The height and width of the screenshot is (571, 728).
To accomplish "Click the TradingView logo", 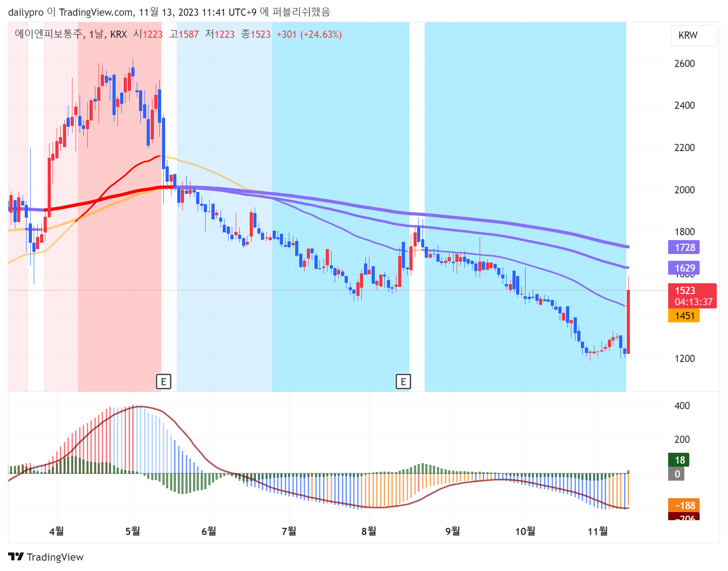I will (46, 557).
